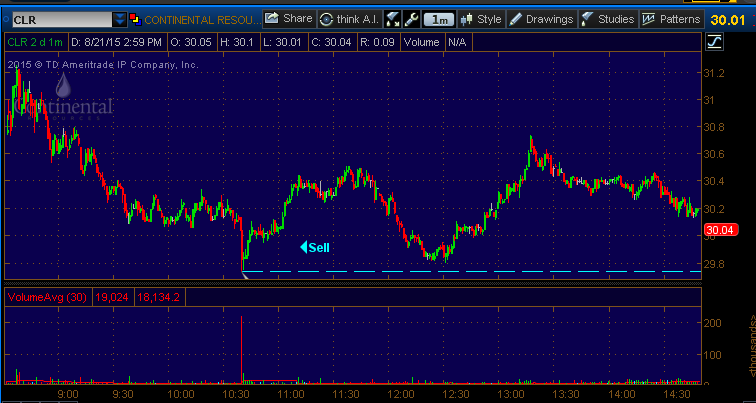Toggle the price-axis scale icon
The image size is (756, 403).
pos(714,41)
